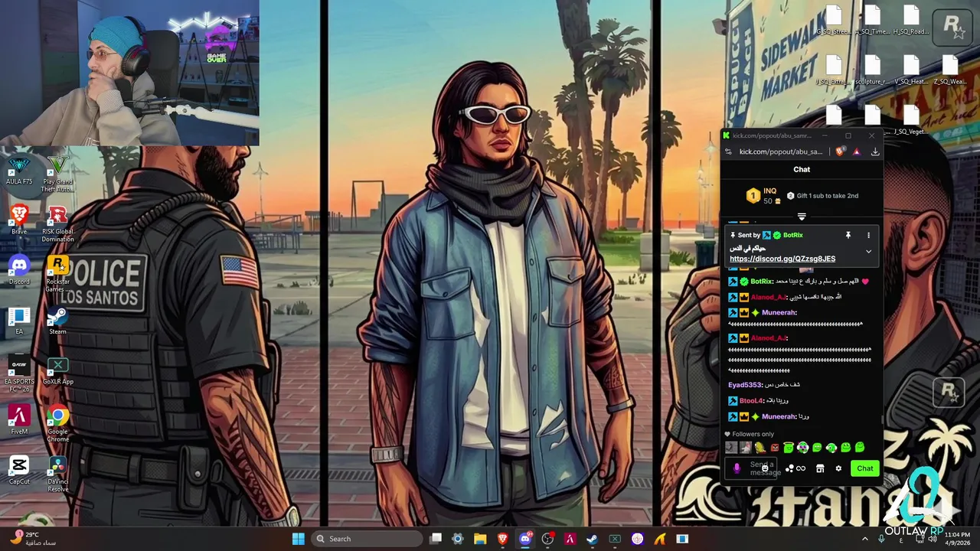Click Brave Shields icon in chat popout
Viewport: 980px width, 551px height.
point(841,152)
